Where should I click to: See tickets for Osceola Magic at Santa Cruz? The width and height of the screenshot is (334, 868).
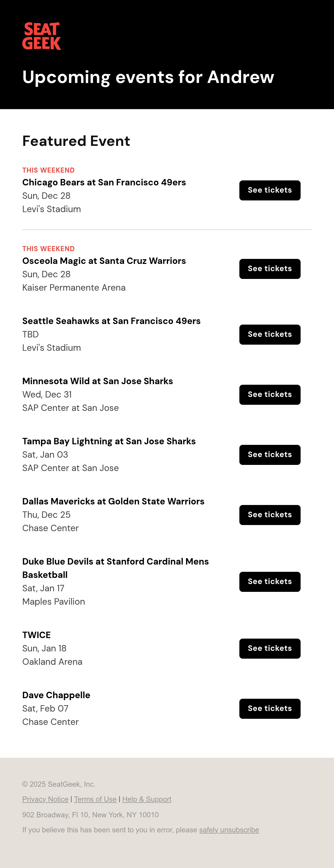270,269
